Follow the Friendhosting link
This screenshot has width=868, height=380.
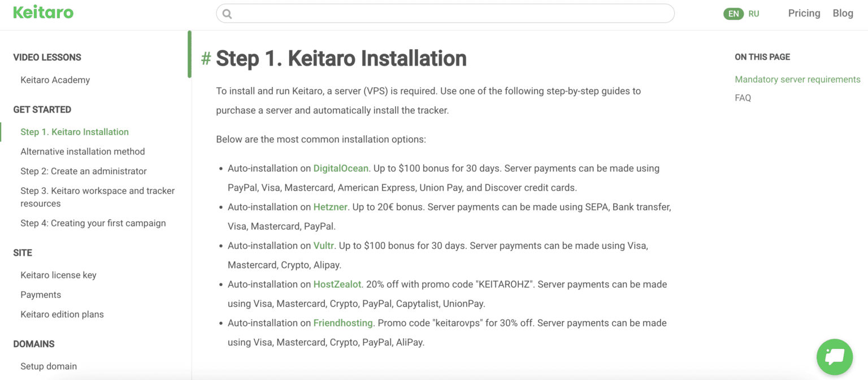coord(343,323)
